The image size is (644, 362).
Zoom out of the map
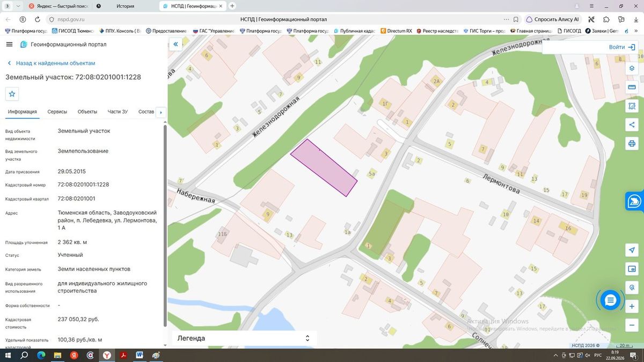click(x=632, y=325)
